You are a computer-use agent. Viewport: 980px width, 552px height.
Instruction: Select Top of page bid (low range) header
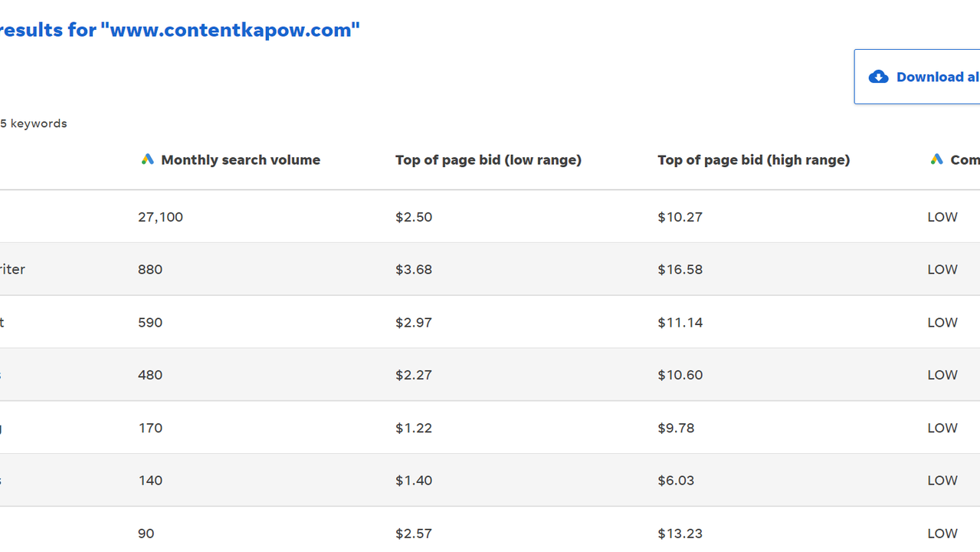point(488,159)
